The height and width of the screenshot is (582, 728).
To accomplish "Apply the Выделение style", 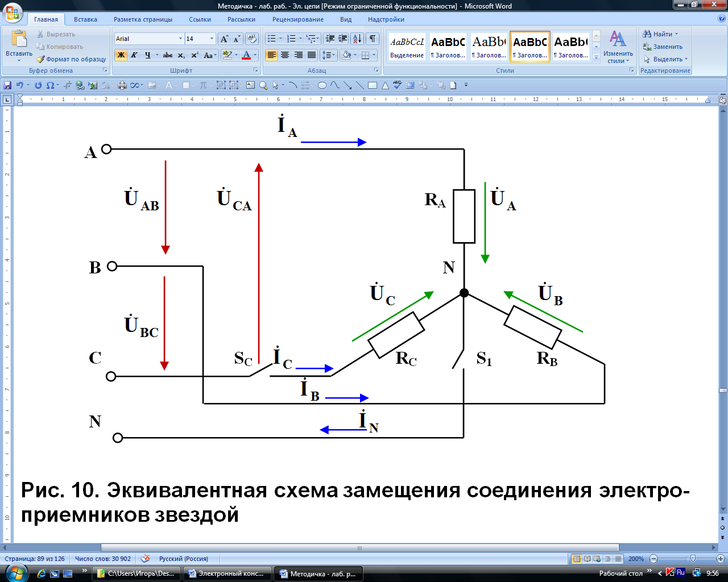I will click(x=407, y=47).
